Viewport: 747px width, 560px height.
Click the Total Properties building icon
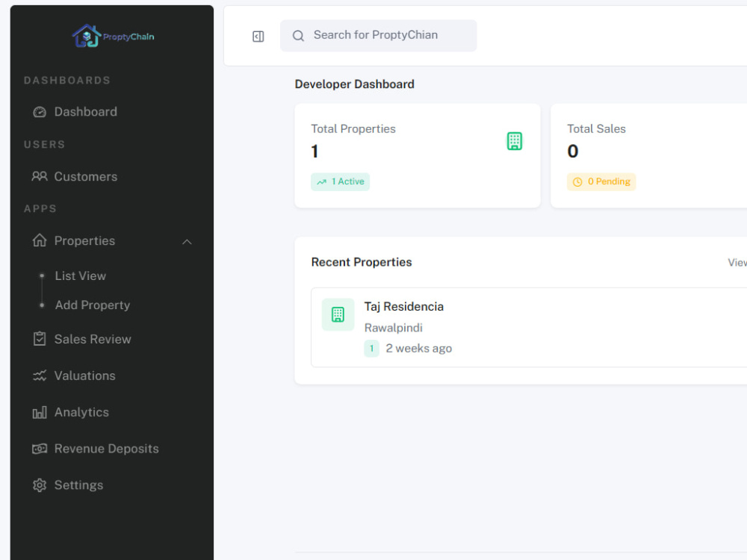515,141
